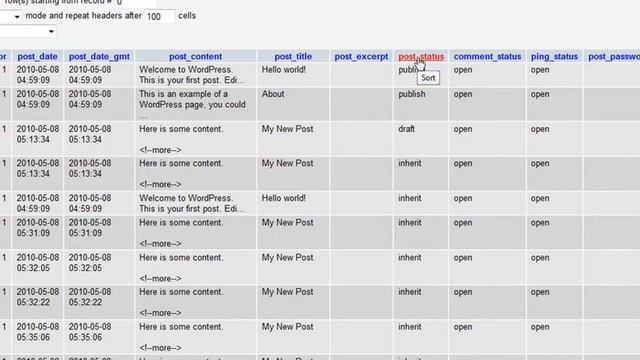The height and width of the screenshot is (360, 640).
Task: Sort by the post_date column header
Action: [37, 56]
